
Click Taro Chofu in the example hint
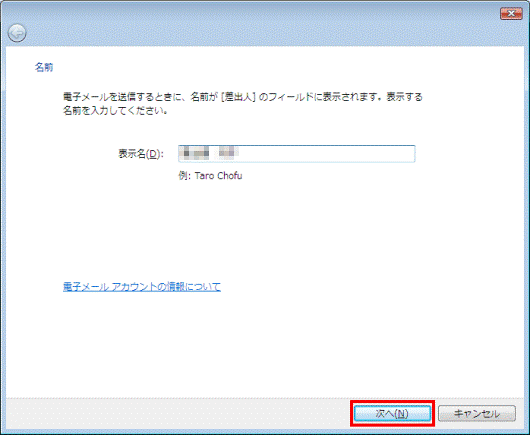[218, 176]
